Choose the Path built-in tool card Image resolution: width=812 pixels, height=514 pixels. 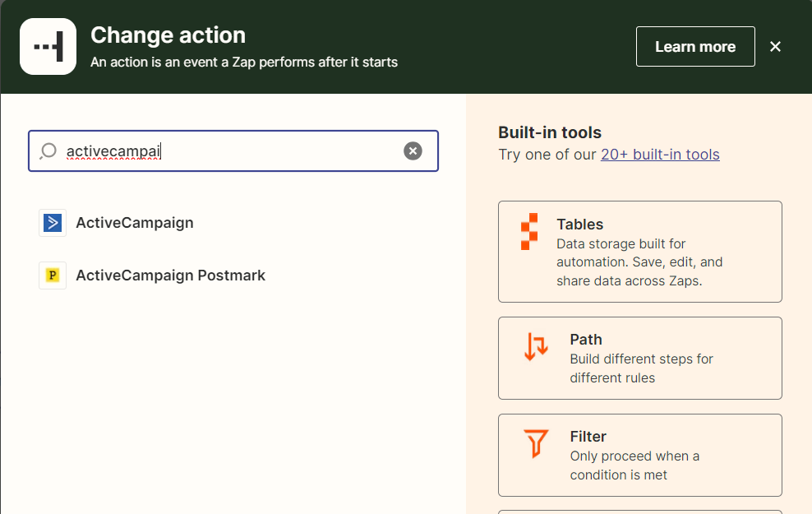(640, 358)
